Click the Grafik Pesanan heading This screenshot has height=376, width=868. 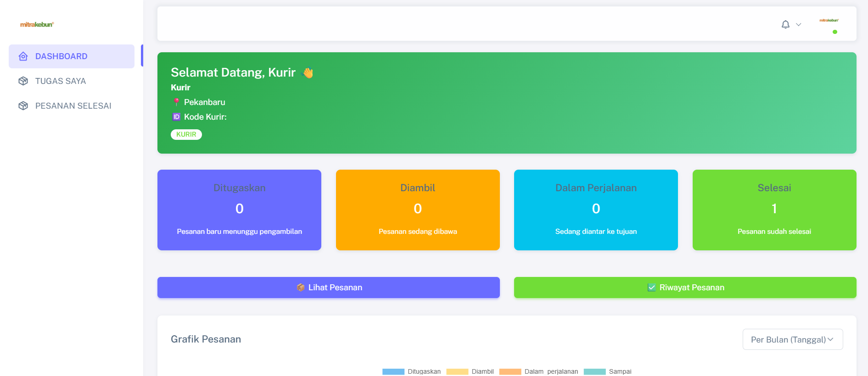click(206, 339)
